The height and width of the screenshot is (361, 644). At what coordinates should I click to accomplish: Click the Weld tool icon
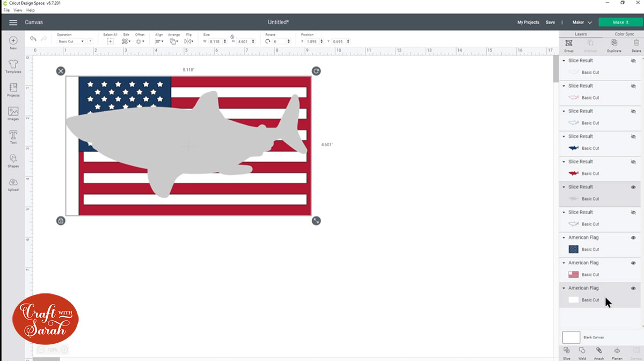pyautogui.click(x=582, y=351)
